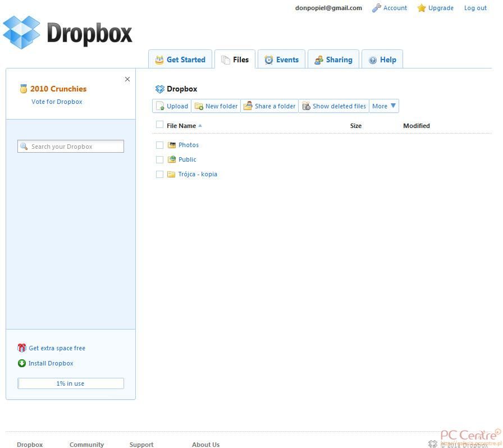The image size is (503, 448).
Task: Click the New folder icon
Action: pyautogui.click(x=199, y=106)
